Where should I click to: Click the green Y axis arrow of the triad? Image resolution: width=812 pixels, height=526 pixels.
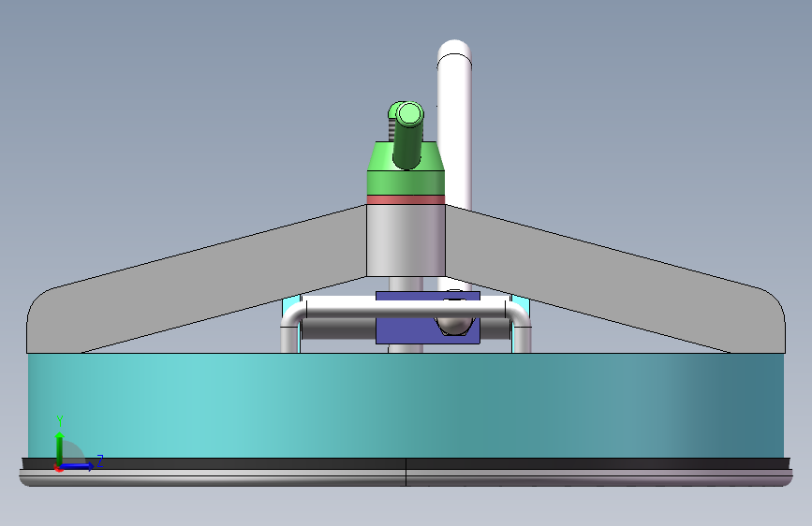[59, 448]
